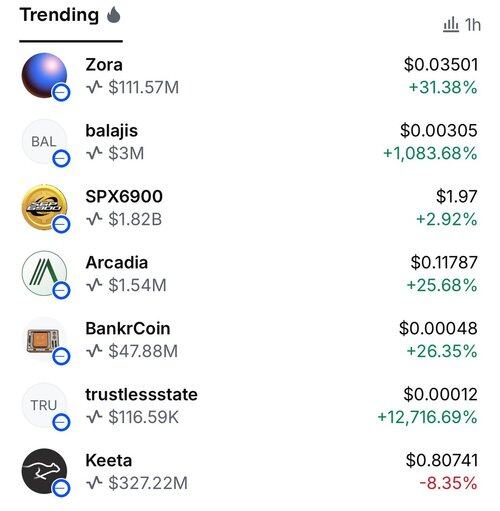
Task: Click the flame icon beside Trending
Action: 113,15
